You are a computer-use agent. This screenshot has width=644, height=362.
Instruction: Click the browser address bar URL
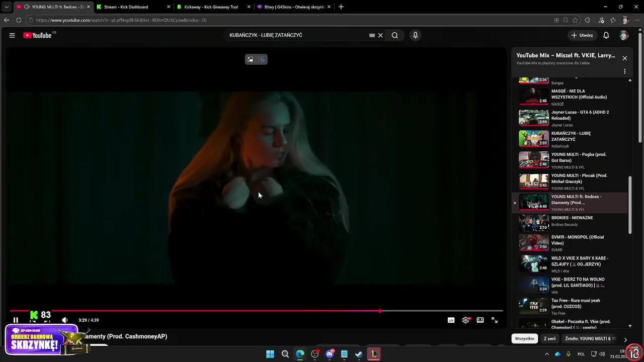click(121, 20)
